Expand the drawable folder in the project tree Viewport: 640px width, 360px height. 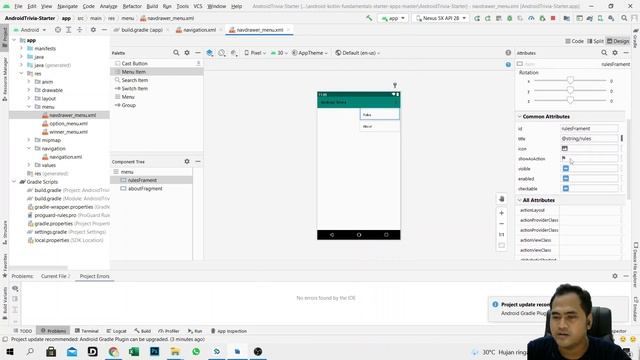29,90
